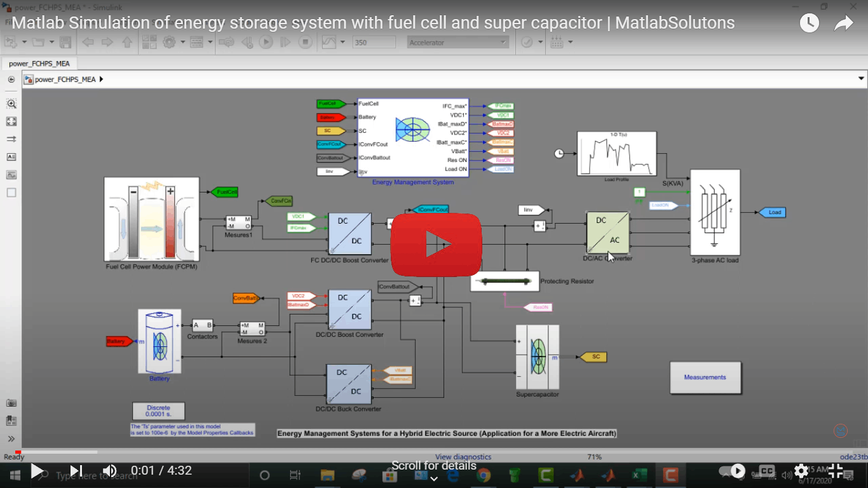Select the Supercapacitor block

tap(538, 357)
